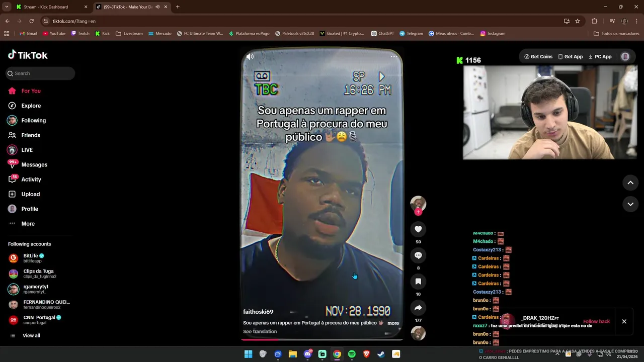Seek along the video progress bar
Viewport: 644px width, 362px height.
pos(322,339)
